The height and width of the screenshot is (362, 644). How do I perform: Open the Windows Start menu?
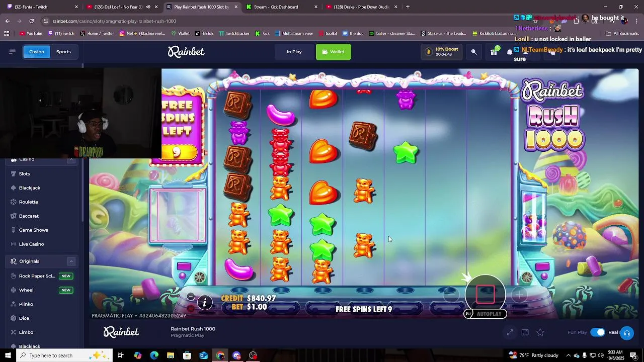pos(8,355)
